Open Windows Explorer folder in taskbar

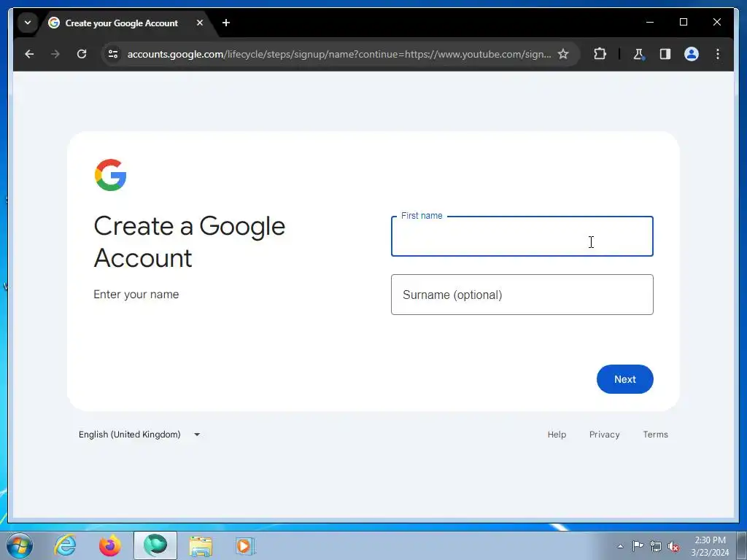201,545
